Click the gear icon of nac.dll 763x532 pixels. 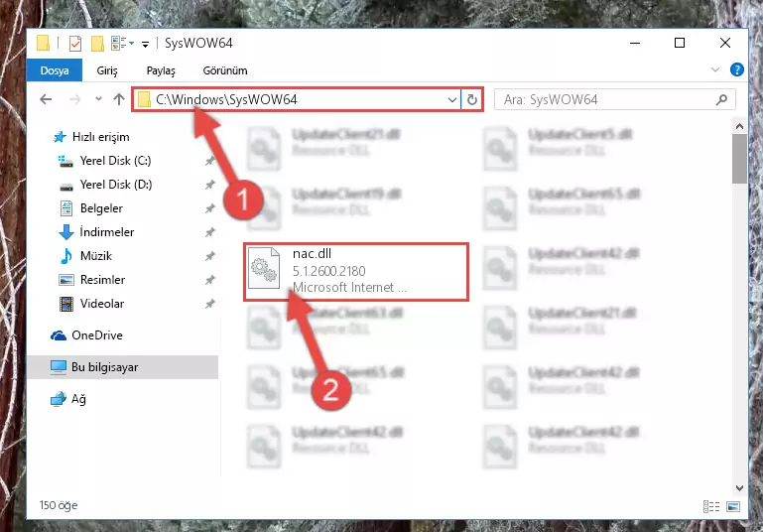[264, 269]
